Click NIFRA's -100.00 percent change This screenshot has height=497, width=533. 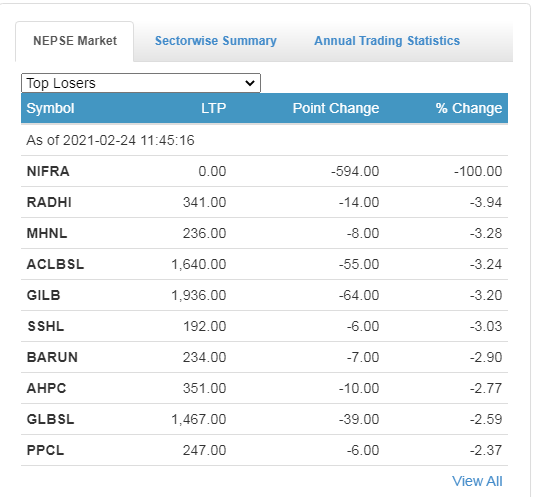pos(478,171)
